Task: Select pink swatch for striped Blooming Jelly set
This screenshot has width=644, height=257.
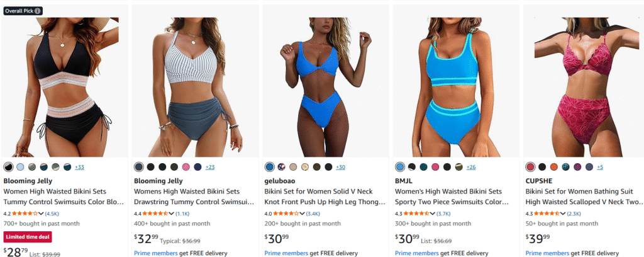Action: [186, 167]
